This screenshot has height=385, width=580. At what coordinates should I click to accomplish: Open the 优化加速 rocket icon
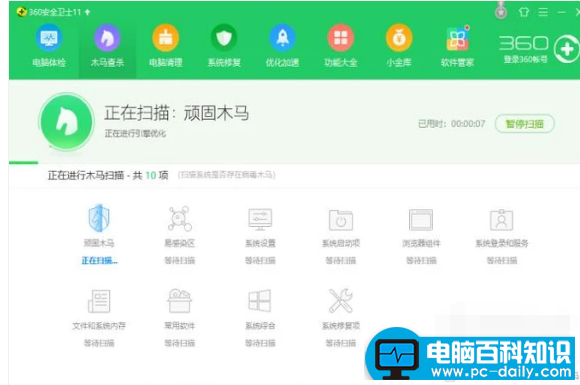pos(282,38)
